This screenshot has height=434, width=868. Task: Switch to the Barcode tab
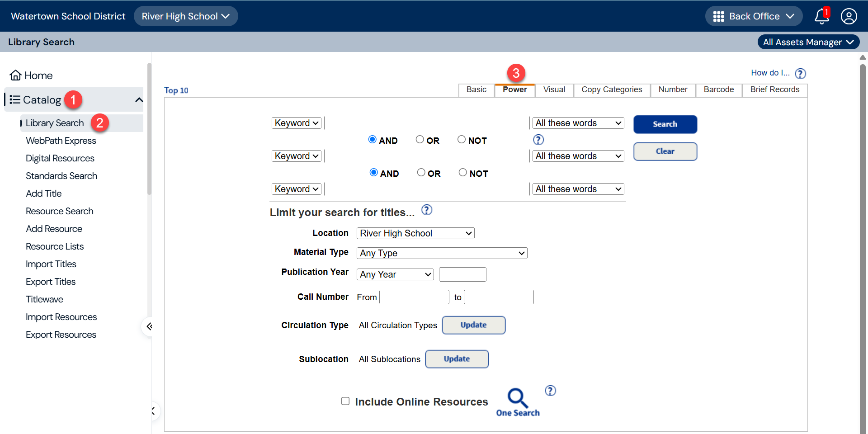[718, 90]
